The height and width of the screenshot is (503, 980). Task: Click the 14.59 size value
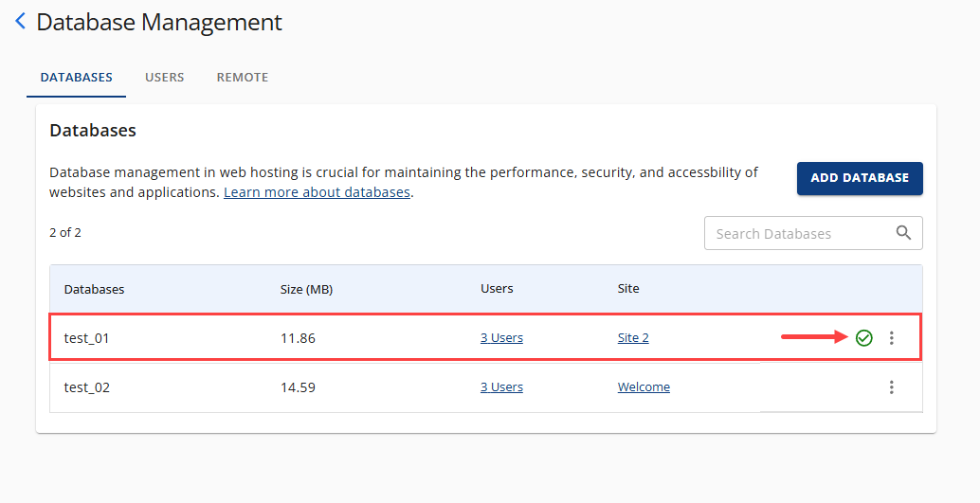tap(298, 388)
